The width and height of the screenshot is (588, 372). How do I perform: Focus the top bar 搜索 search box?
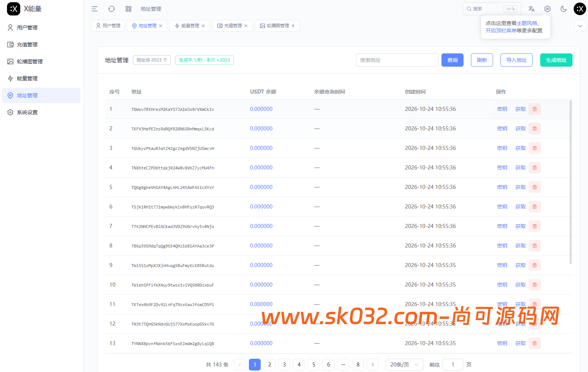click(x=492, y=9)
